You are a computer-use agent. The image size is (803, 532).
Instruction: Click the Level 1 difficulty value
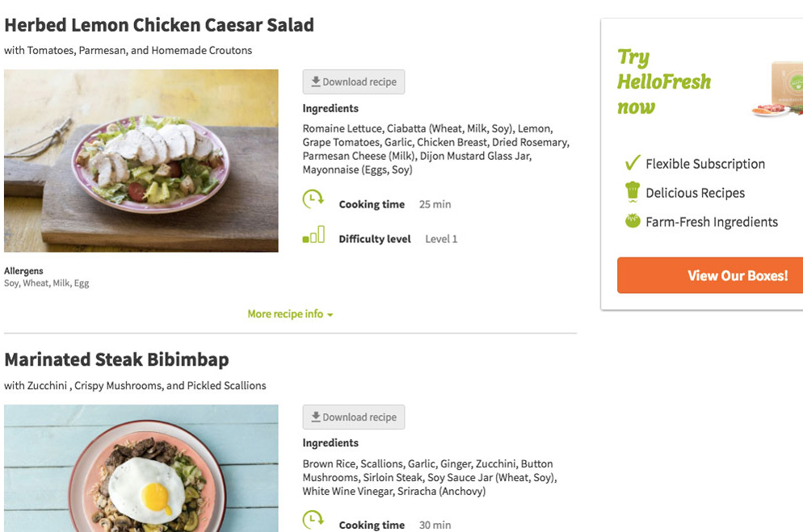point(441,239)
